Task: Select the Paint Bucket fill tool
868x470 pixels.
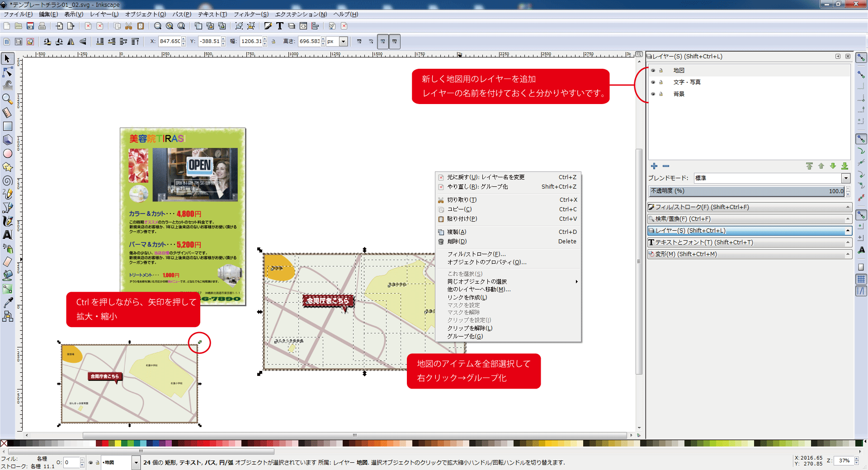Action: [x=7, y=275]
